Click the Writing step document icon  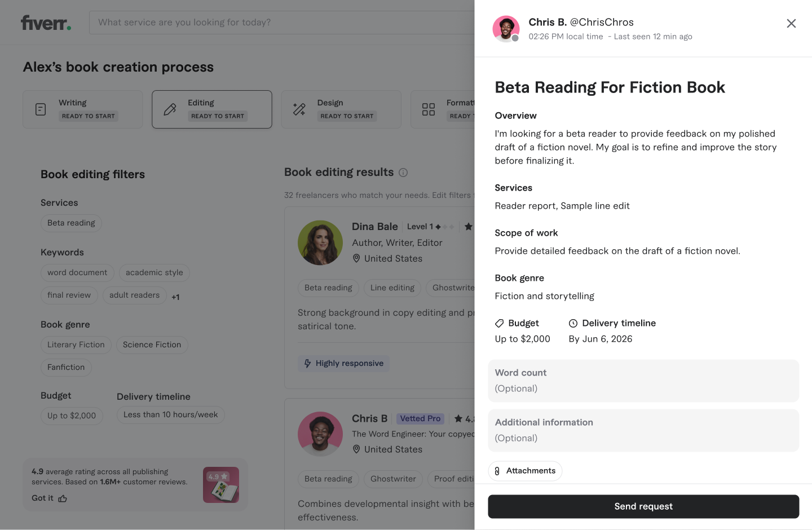pos(41,109)
